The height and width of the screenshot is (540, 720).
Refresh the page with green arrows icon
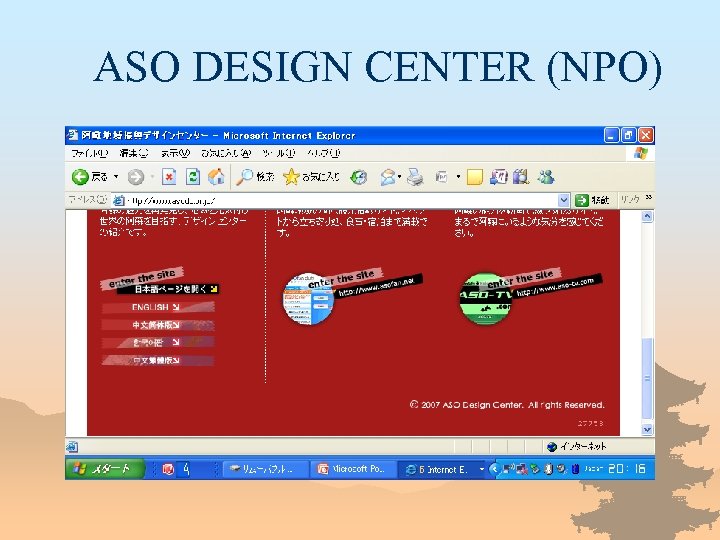tap(193, 177)
